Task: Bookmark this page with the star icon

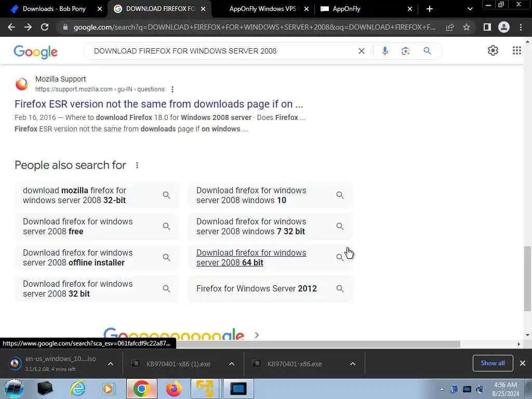Action: point(467,27)
